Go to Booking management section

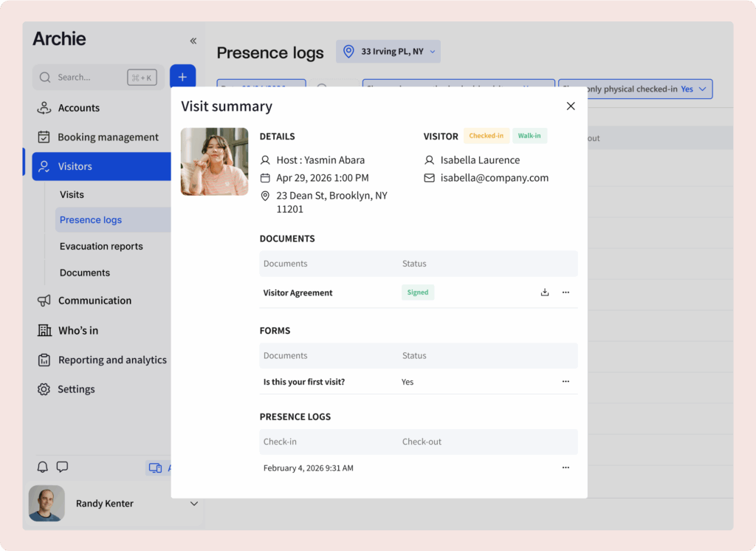tap(108, 137)
